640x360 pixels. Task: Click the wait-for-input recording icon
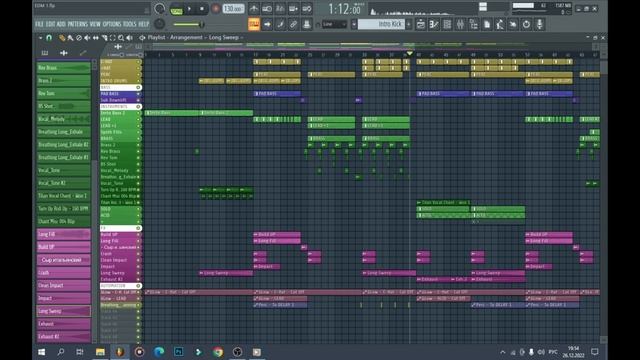point(267,9)
